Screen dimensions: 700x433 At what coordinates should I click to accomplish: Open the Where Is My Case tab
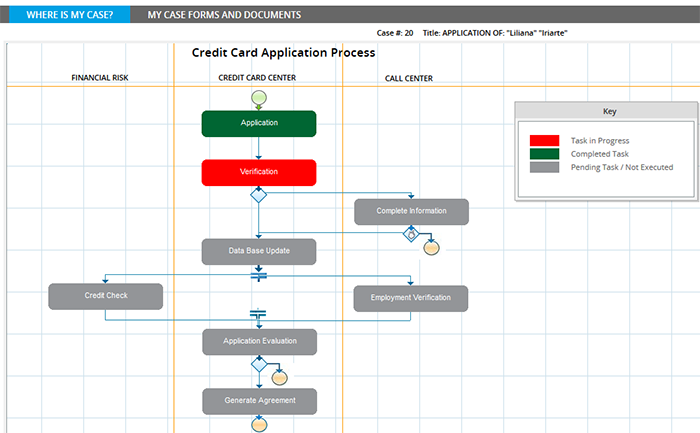[65, 15]
